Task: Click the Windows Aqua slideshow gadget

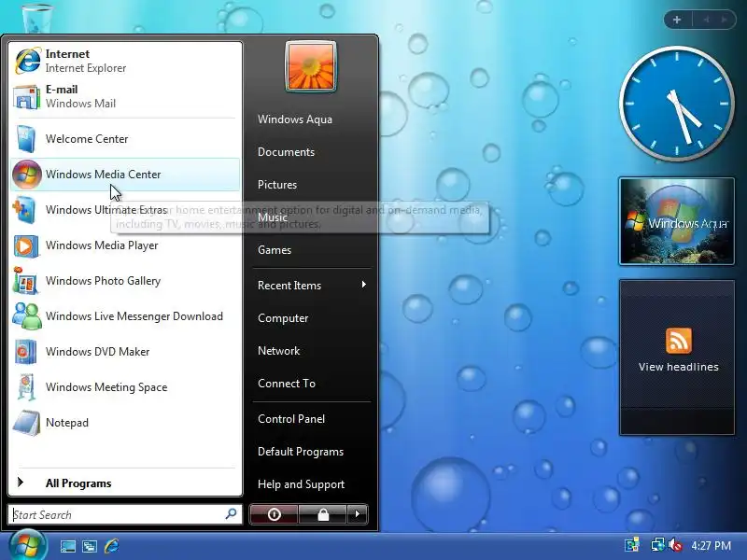Action: click(676, 221)
